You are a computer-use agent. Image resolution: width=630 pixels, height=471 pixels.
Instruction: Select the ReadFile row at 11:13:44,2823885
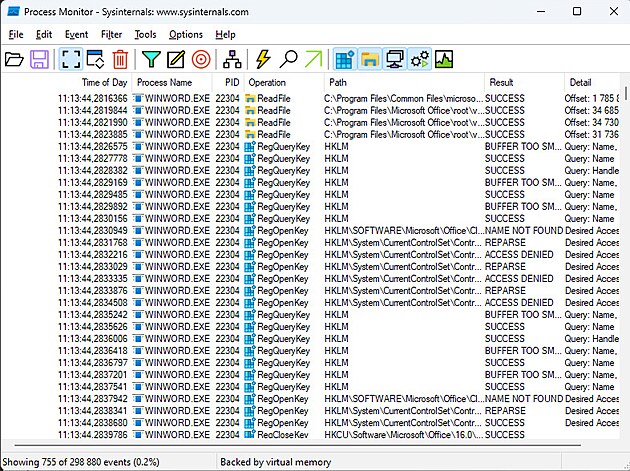pos(310,134)
